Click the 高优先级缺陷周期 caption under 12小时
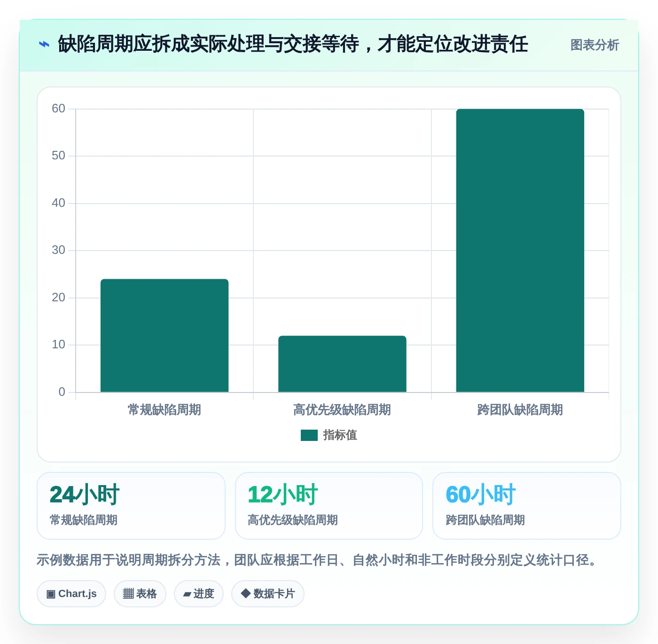This screenshot has width=658, height=644. pos(293,520)
